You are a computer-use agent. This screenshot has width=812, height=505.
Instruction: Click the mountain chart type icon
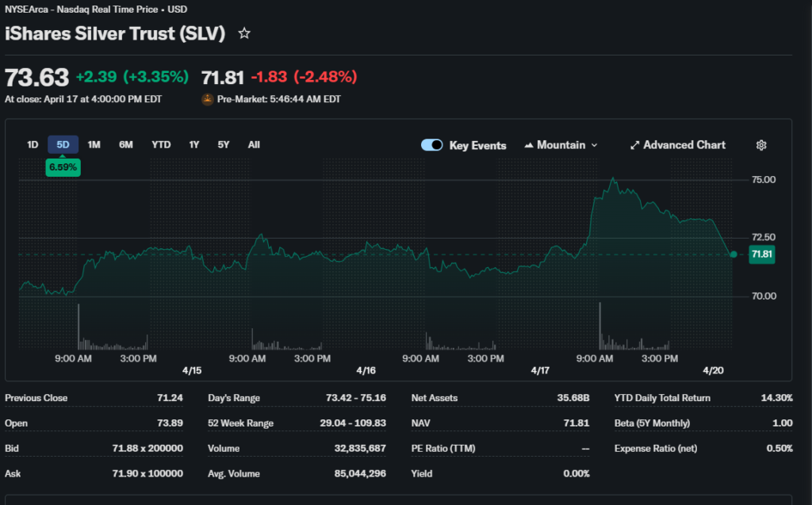528,145
